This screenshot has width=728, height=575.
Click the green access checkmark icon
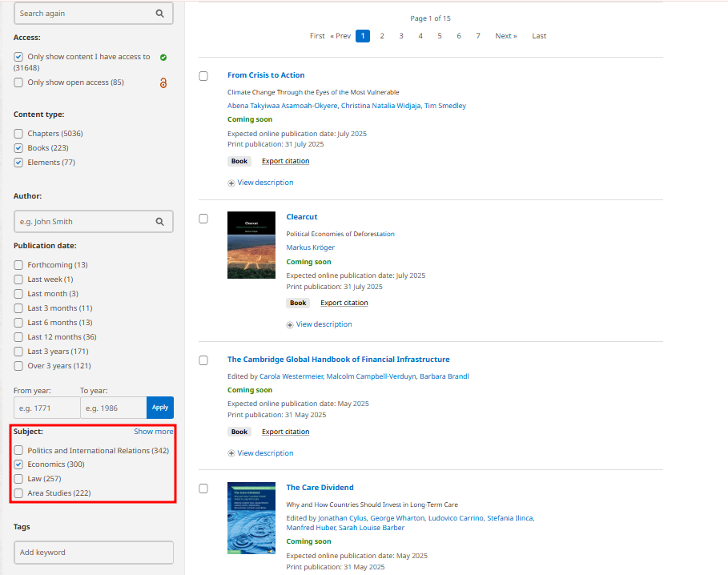coord(163,58)
